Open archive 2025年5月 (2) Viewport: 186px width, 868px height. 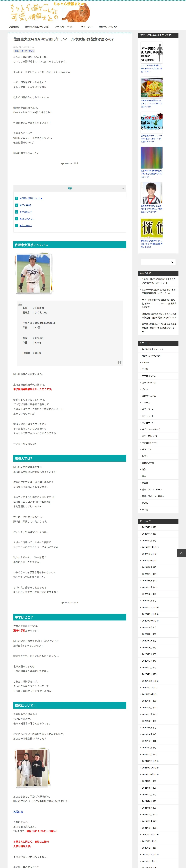click(x=149, y=527)
